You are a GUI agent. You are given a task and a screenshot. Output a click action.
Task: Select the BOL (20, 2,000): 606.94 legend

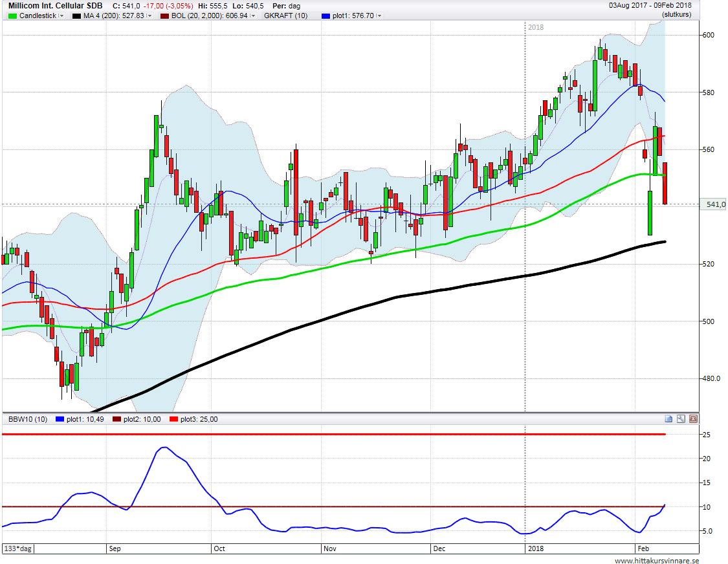(210, 16)
